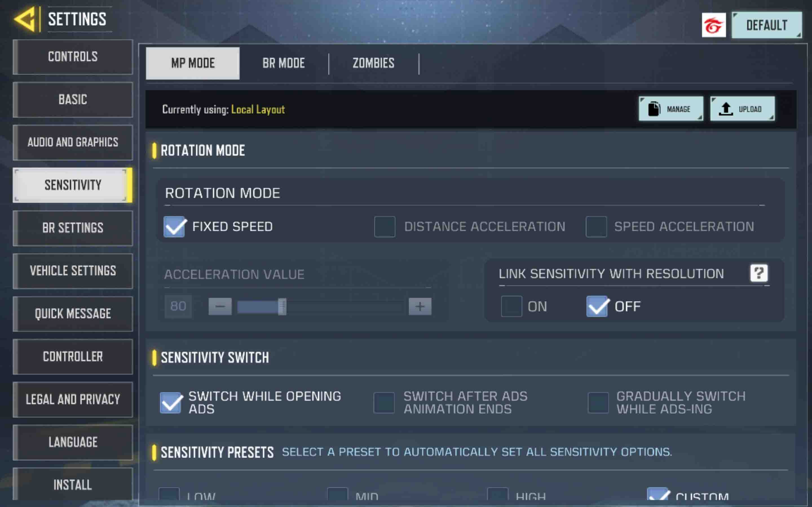Open the Controller settings section

(x=73, y=356)
